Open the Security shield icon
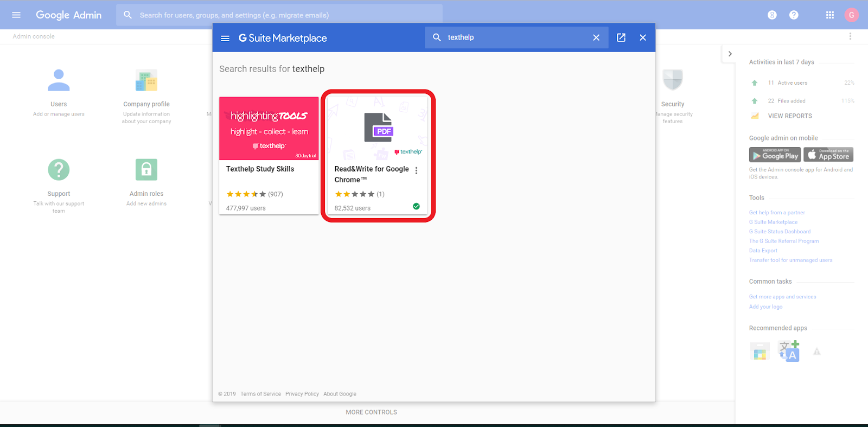The height and width of the screenshot is (427, 868). tap(673, 80)
